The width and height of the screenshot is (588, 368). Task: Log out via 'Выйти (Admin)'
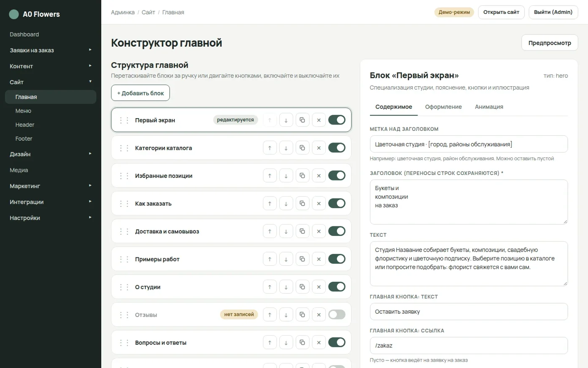click(553, 12)
